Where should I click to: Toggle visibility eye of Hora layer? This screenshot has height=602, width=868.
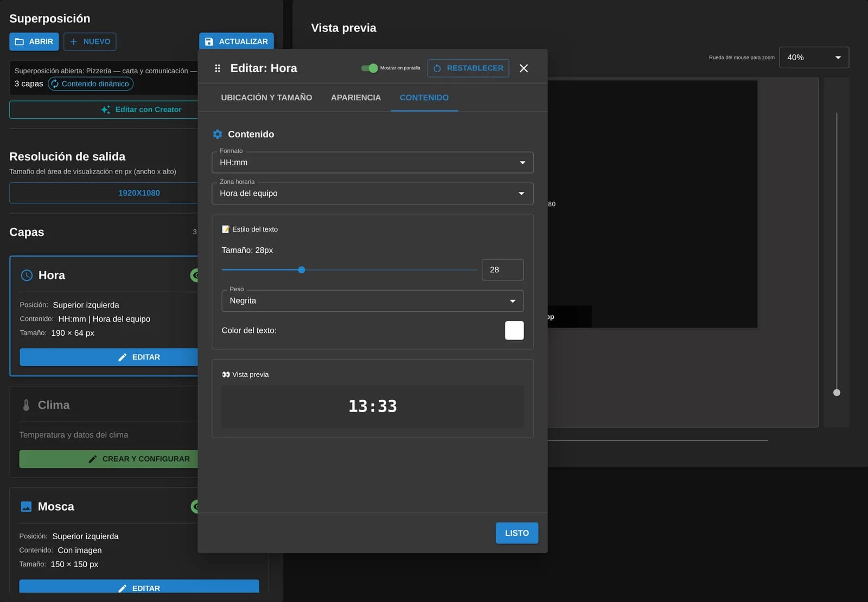[195, 275]
